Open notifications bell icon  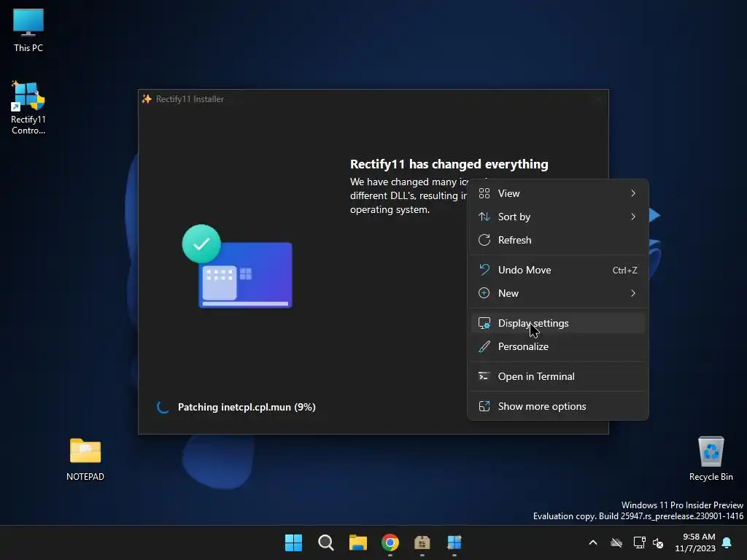[727, 542]
